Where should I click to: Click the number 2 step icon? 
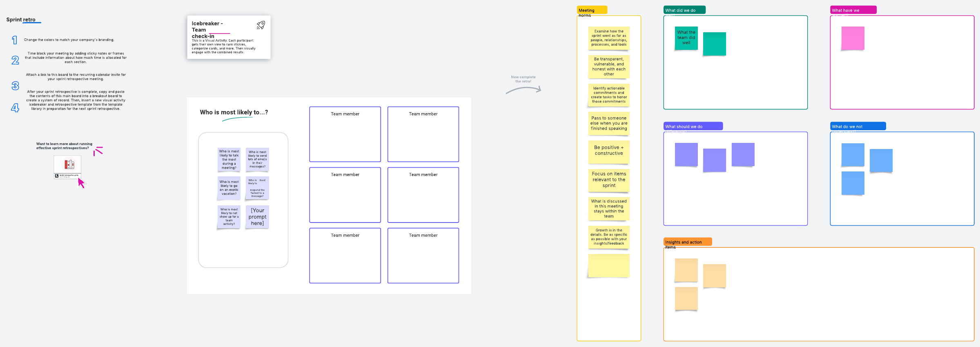point(15,60)
